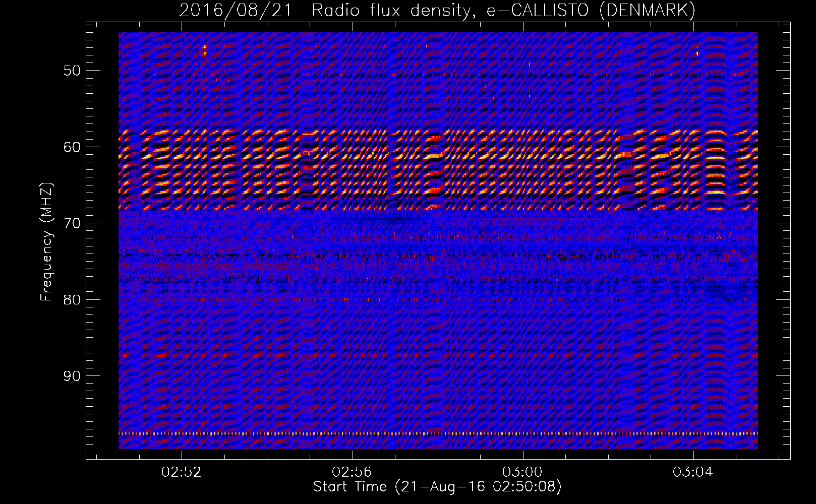Click the frequency tick label '80'
Image resolution: width=816 pixels, height=504 pixels.
click(72, 299)
